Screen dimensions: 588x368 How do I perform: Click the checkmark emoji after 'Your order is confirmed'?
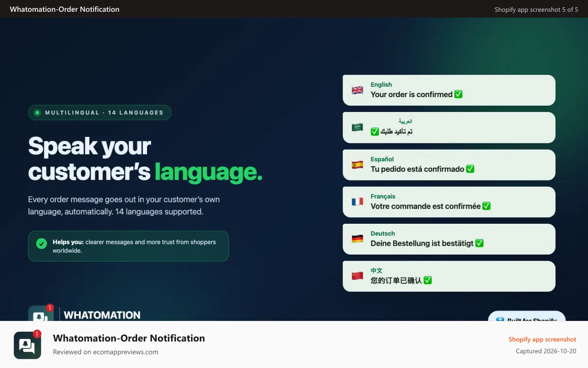pos(458,94)
